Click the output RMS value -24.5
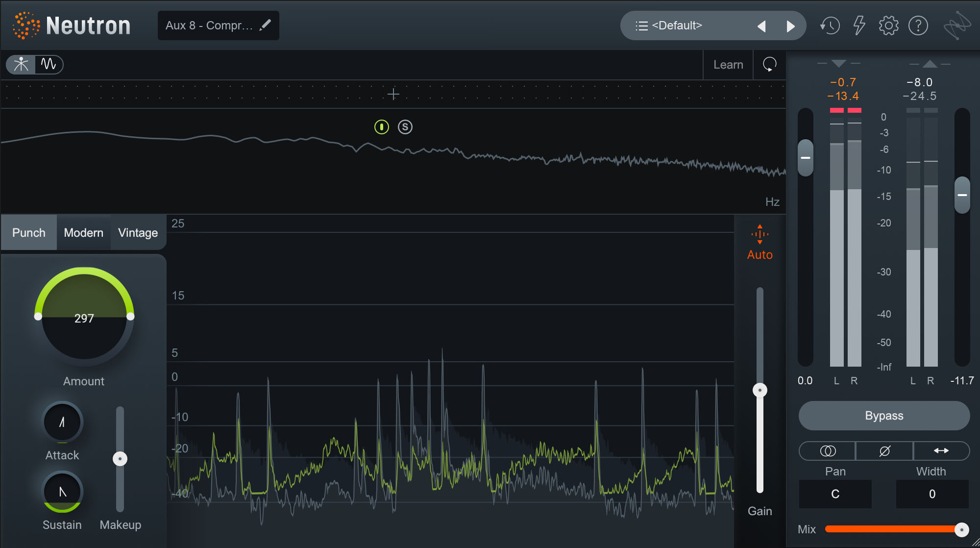 [920, 96]
